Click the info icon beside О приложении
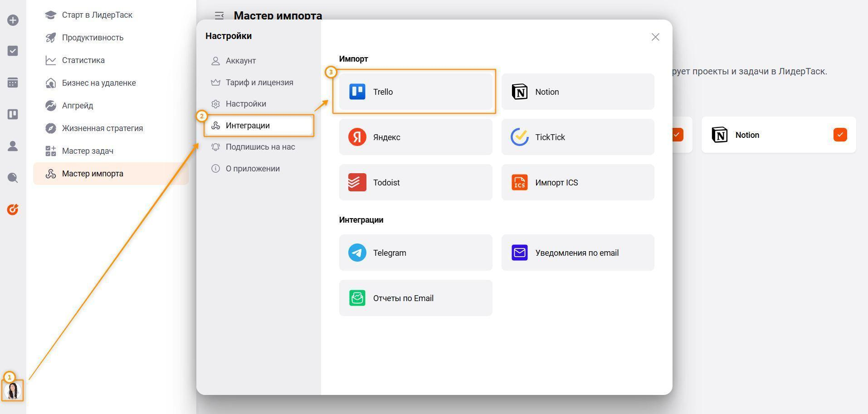Image resolution: width=868 pixels, height=414 pixels. (216, 169)
